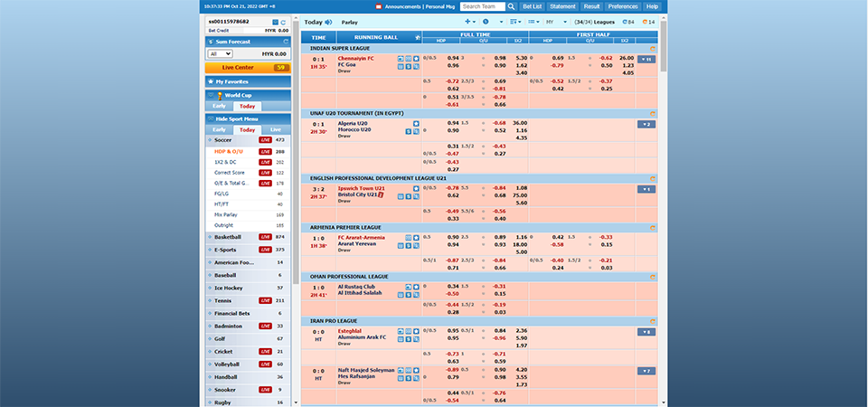
Task: Open the Statement page
Action: click(563, 6)
